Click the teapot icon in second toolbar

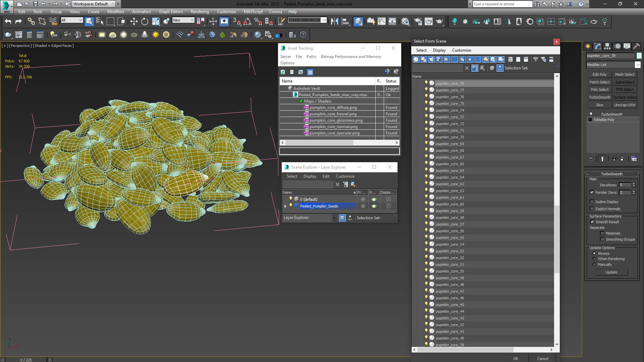pos(8,35)
